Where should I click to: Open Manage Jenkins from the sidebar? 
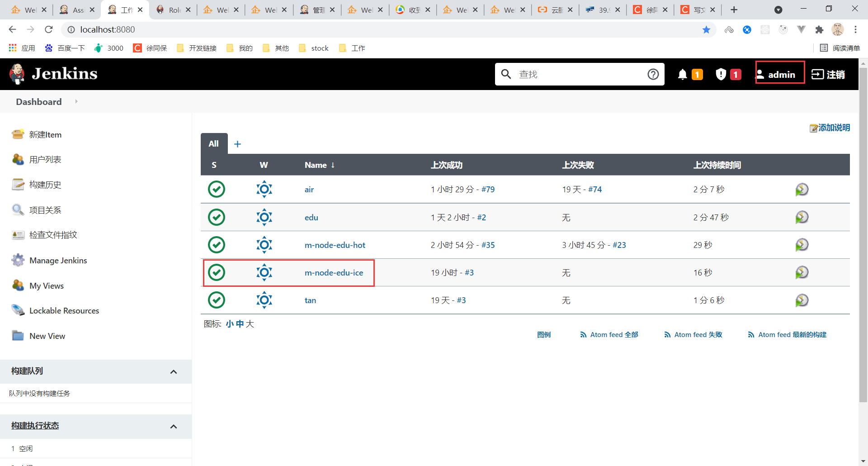[58, 260]
